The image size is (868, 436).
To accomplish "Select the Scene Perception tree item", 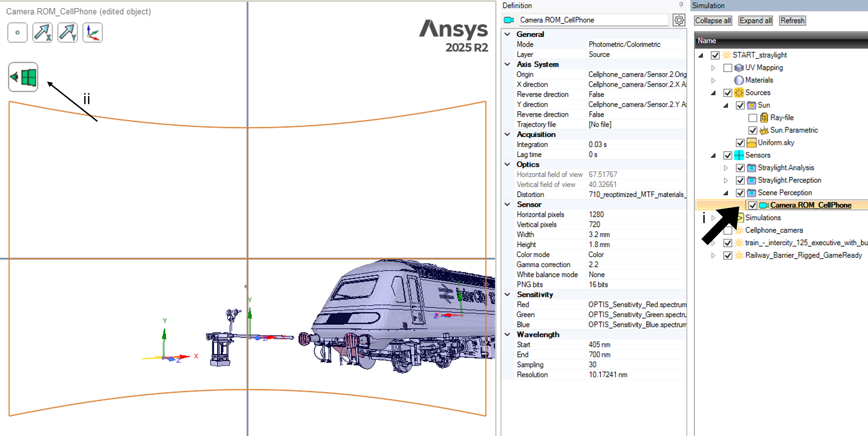I will (x=784, y=193).
